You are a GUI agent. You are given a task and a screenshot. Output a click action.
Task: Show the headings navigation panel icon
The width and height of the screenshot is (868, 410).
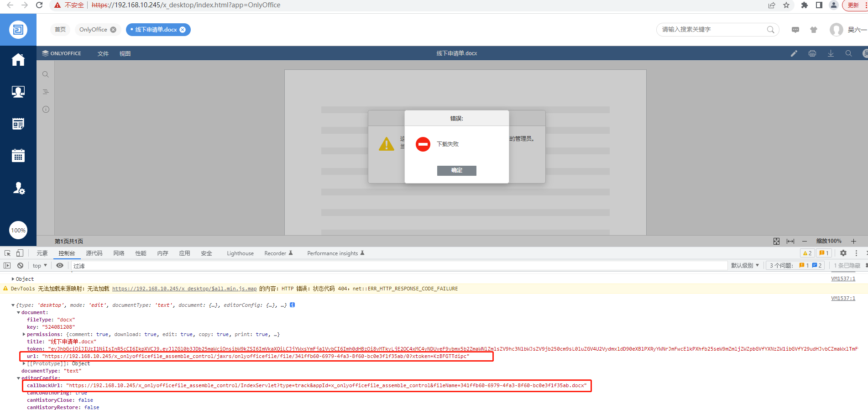[x=46, y=92]
